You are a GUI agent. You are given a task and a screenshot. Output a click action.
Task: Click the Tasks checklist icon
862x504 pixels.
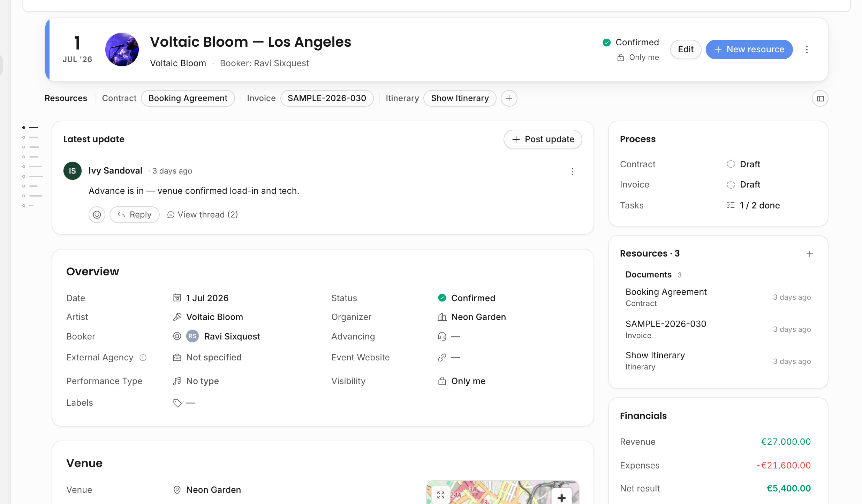pyautogui.click(x=731, y=205)
